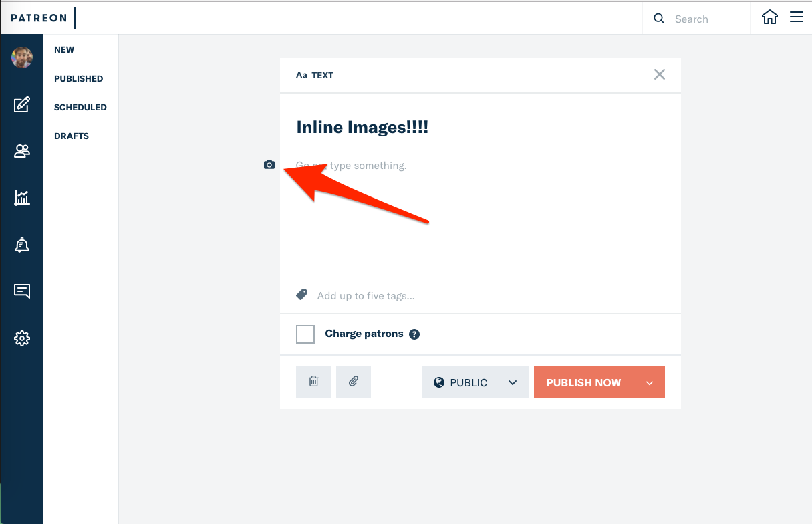Click the Add up to five tags field
812x524 pixels.
click(x=366, y=295)
